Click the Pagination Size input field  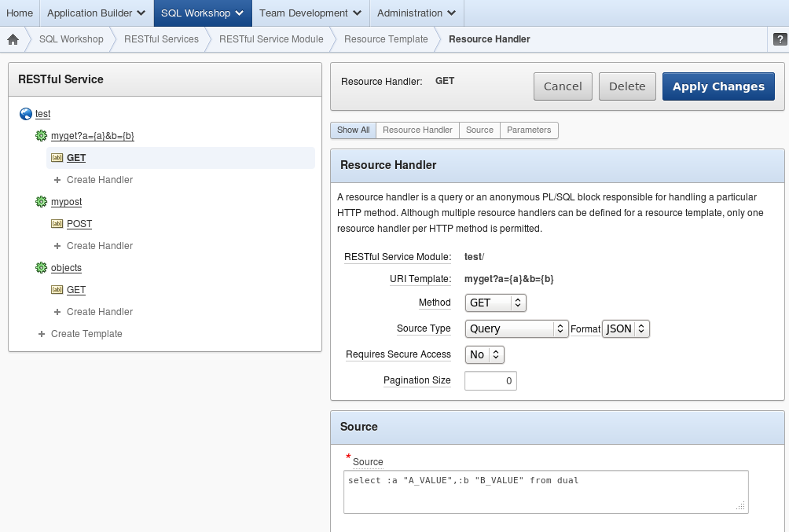[490, 381]
